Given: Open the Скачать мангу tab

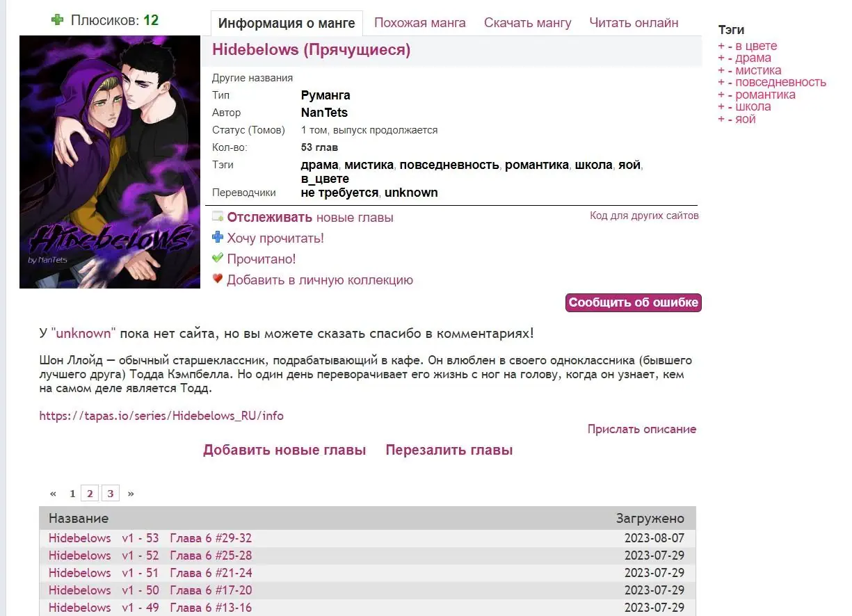Looking at the screenshot, I should click(528, 23).
